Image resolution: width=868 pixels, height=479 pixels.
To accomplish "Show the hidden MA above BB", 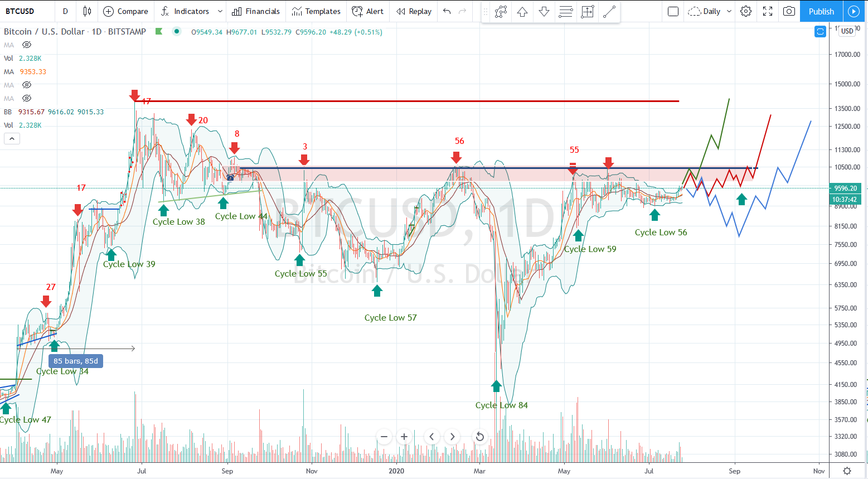I will click(x=27, y=98).
